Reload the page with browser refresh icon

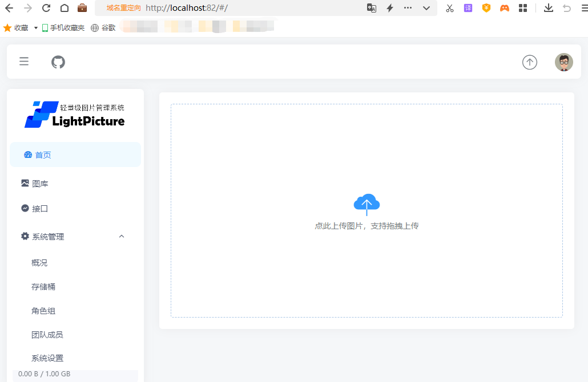(x=46, y=8)
